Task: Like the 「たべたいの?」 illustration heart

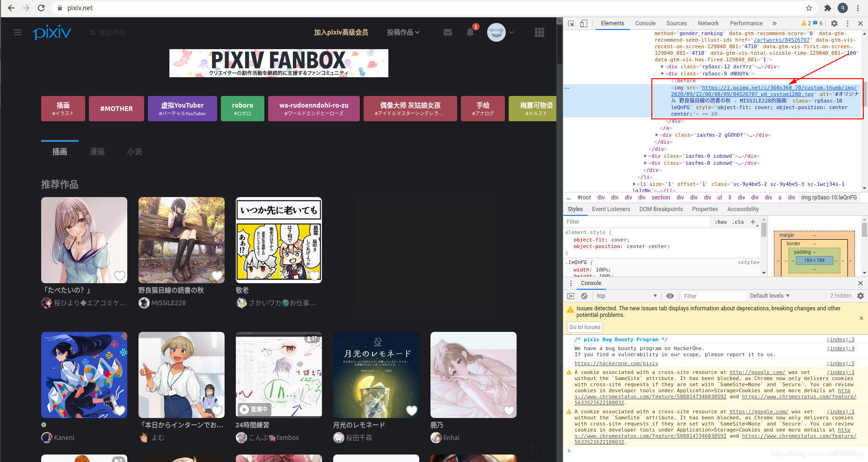Action: [120, 276]
